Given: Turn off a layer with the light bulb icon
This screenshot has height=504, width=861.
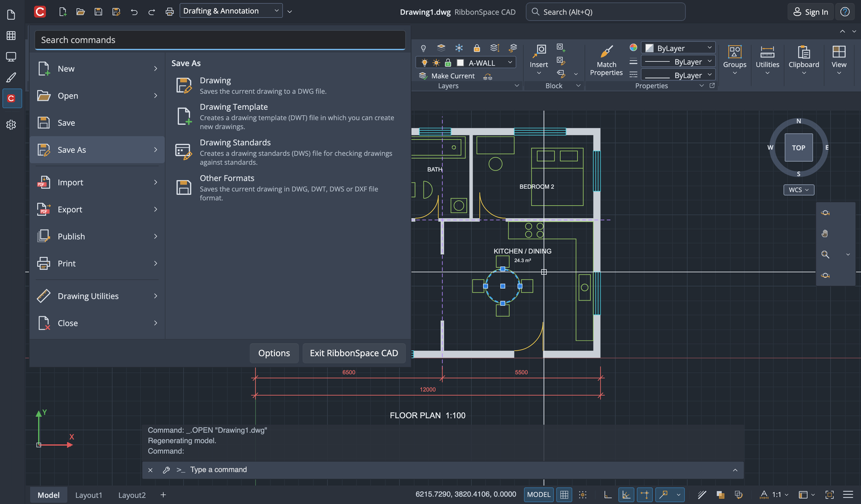Looking at the screenshot, I should [424, 48].
